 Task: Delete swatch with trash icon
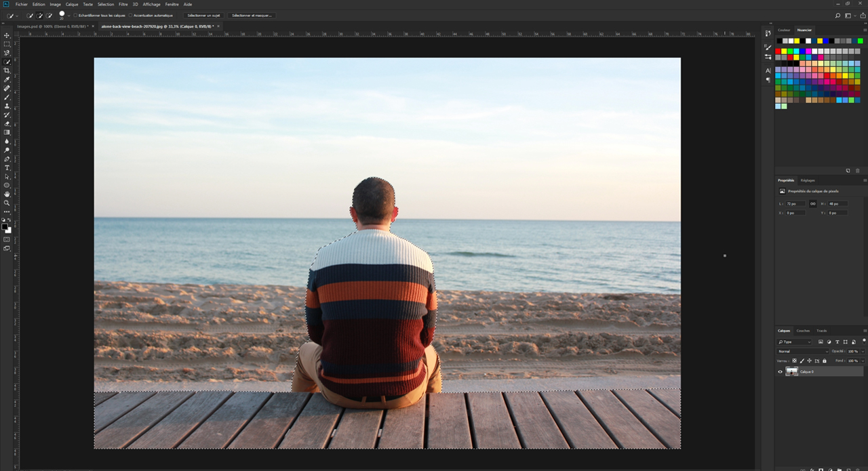pos(857,171)
